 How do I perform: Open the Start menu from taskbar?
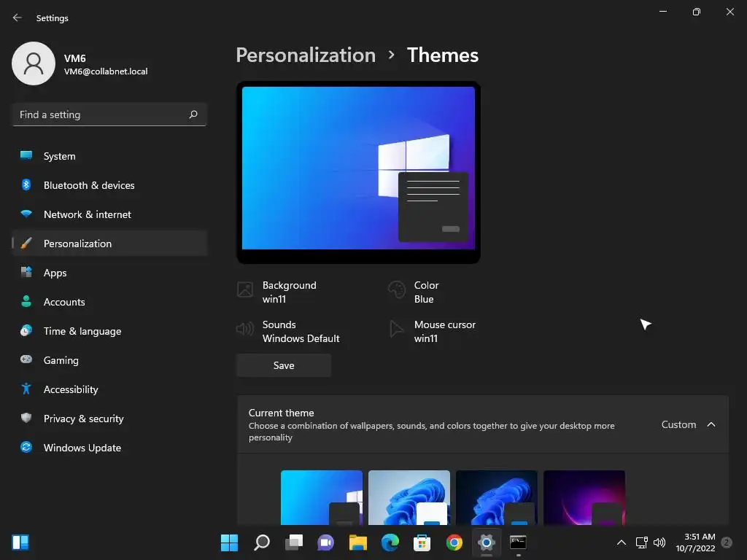[x=229, y=542]
